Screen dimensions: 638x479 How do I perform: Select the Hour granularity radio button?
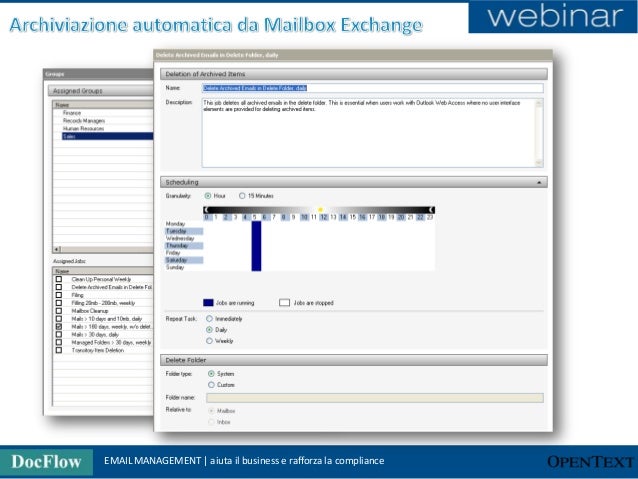(x=208, y=196)
